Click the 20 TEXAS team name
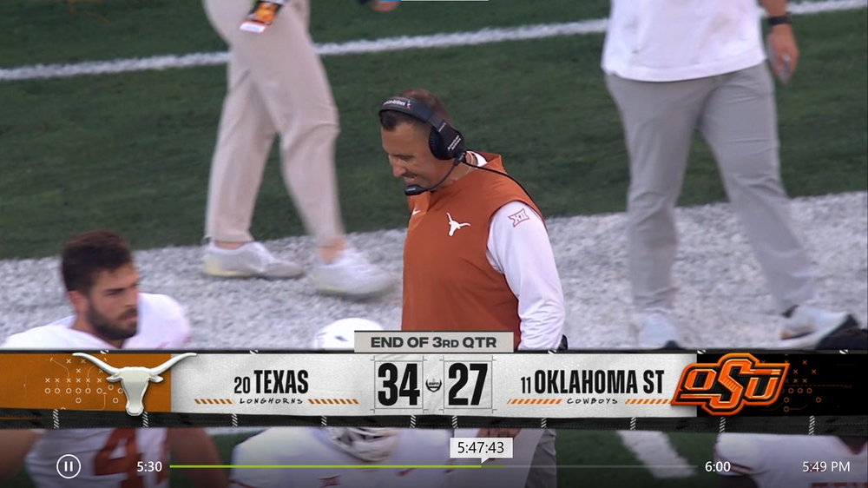The height and width of the screenshot is (488, 868). click(x=271, y=383)
